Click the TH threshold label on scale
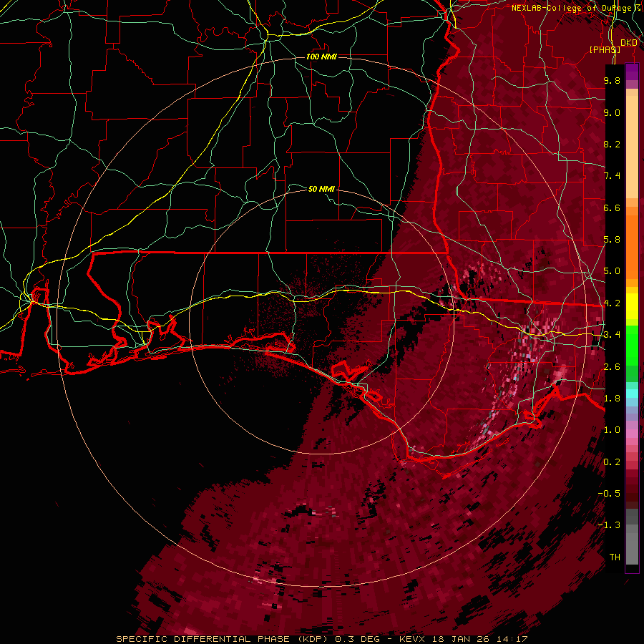This screenshot has width=644, height=644. pyautogui.click(x=615, y=557)
